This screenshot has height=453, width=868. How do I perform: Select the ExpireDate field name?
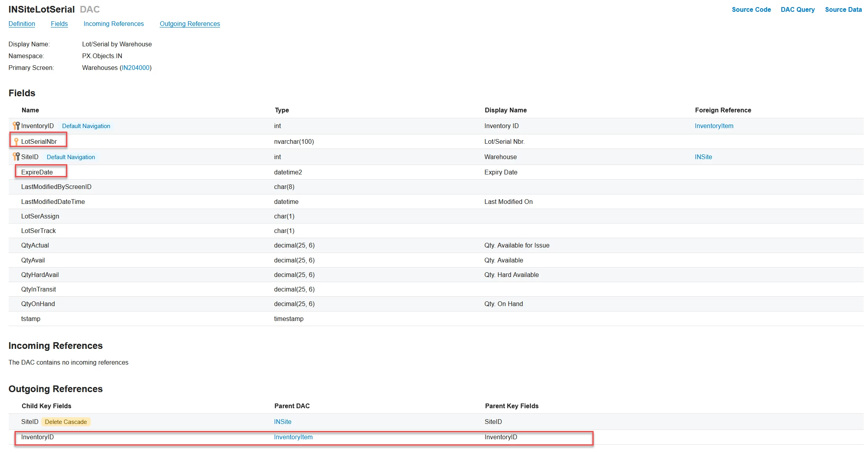point(37,172)
